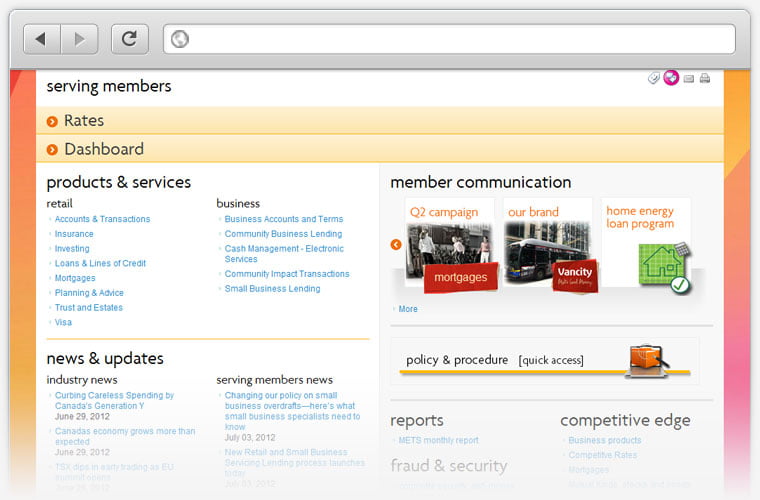Viewport: 760px width, 500px height.
Task: Open METS monthly report link
Action: point(439,440)
